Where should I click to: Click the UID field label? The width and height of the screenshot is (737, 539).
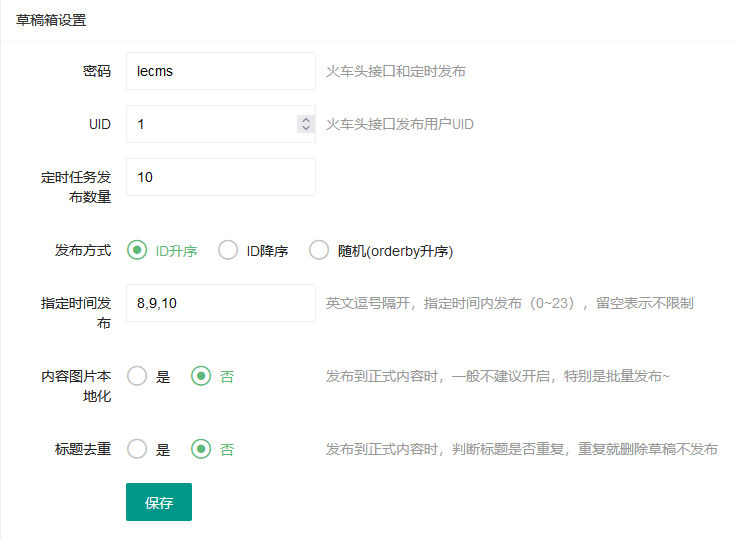99,124
